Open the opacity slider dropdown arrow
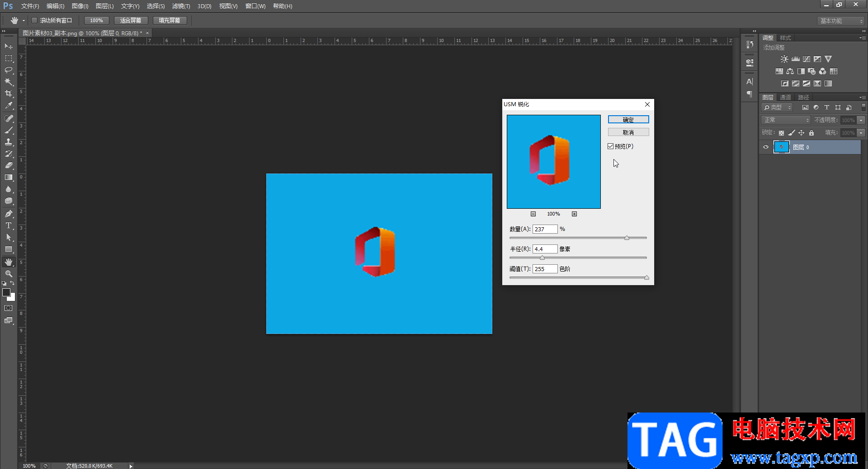This screenshot has height=469, width=868. (861, 120)
